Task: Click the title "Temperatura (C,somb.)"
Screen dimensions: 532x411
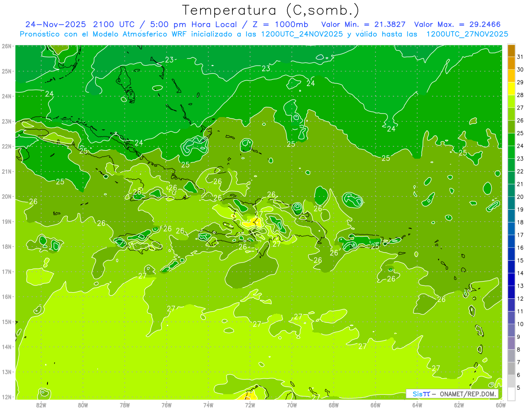Action: pos(271,10)
